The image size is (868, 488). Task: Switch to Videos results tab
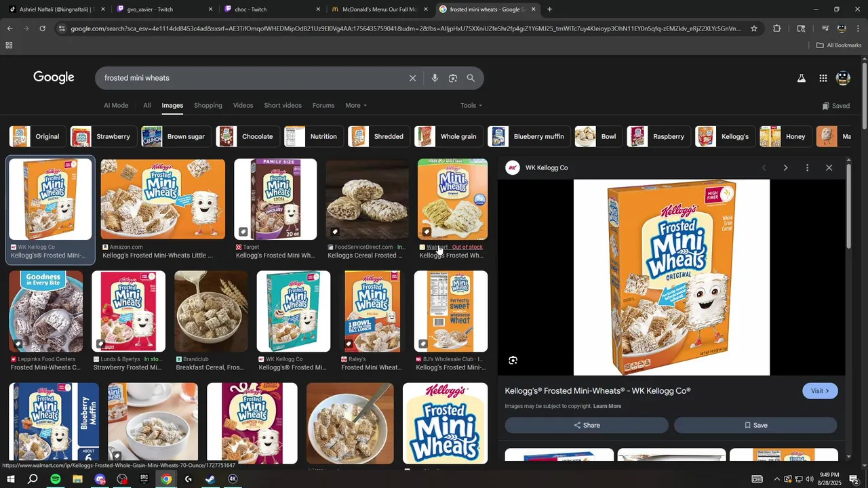[x=243, y=105]
